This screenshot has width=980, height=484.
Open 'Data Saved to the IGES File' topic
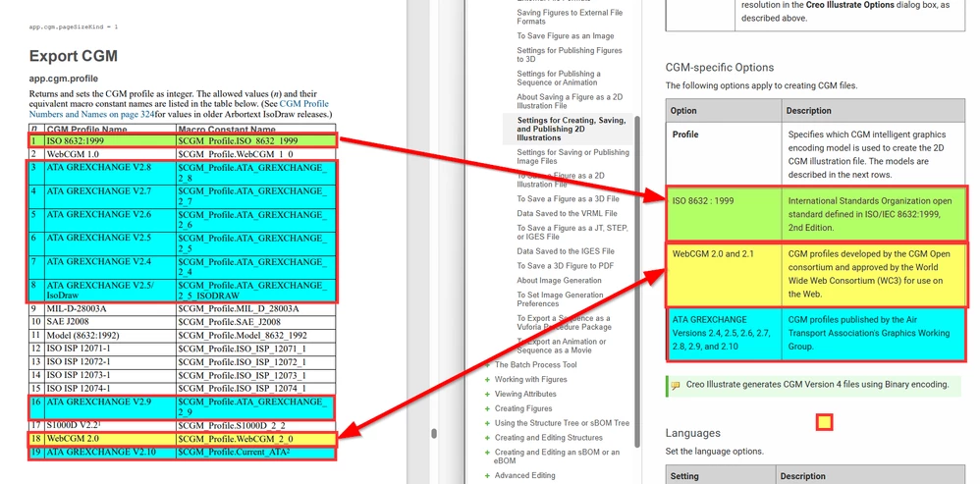tap(566, 251)
